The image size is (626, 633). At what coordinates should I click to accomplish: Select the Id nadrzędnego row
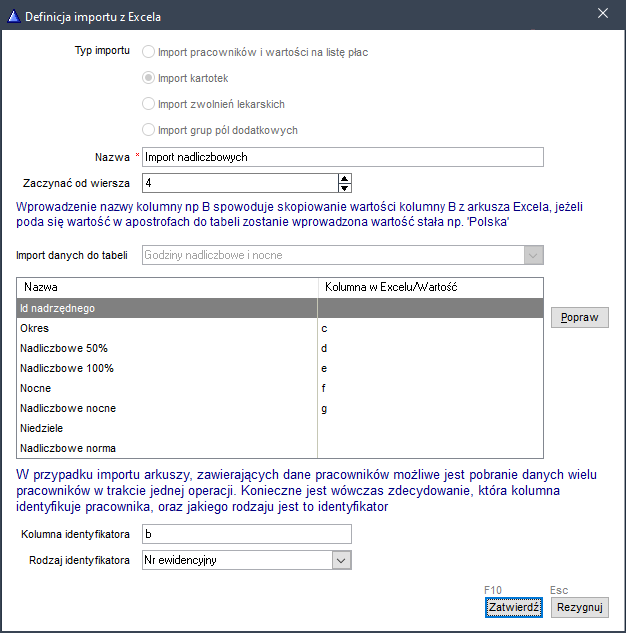point(166,308)
